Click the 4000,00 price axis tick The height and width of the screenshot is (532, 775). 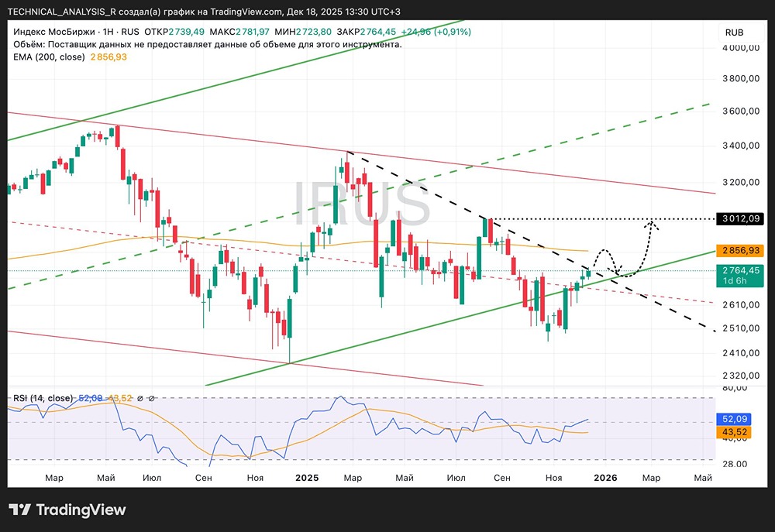coord(740,48)
